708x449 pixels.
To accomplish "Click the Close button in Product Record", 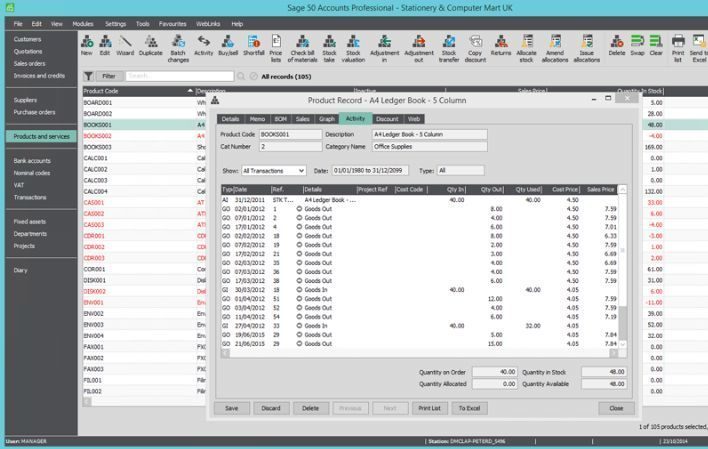I will pos(616,408).
